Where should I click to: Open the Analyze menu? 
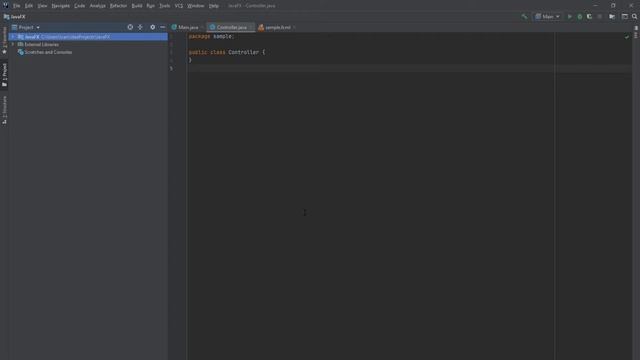tap(98, 6)
